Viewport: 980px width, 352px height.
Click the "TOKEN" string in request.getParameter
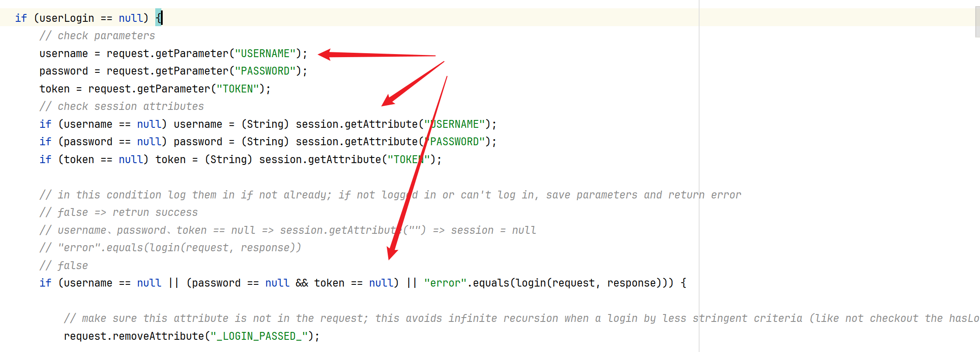238,89
